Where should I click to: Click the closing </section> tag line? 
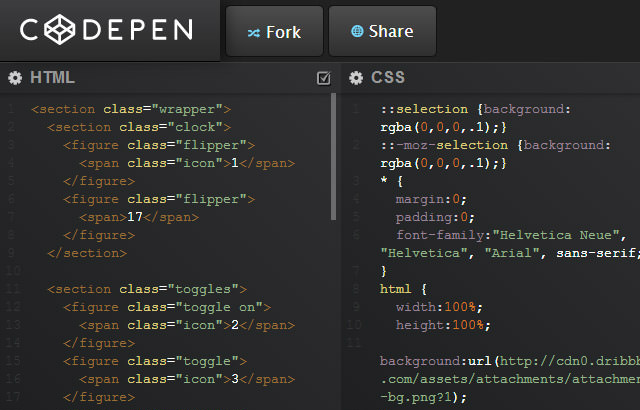(x=87, y=253)
